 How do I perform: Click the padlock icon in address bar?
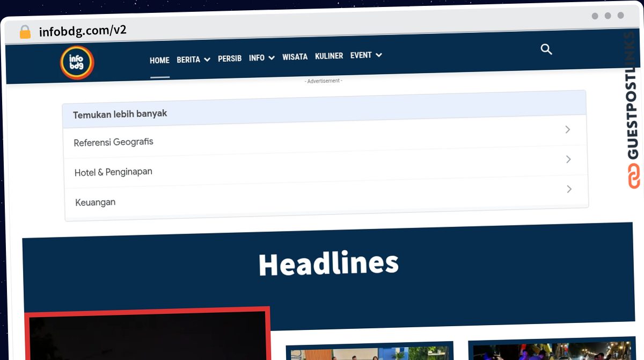[25, 32]
